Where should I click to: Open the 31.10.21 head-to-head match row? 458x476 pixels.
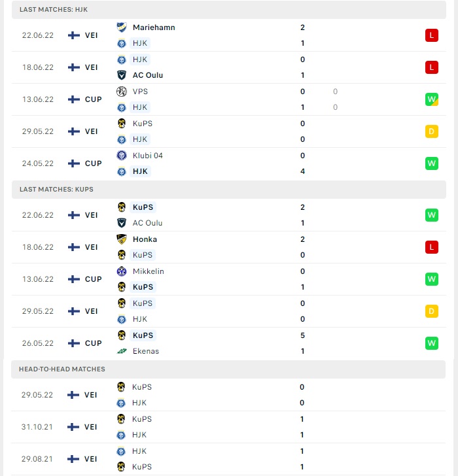(228, 427)
